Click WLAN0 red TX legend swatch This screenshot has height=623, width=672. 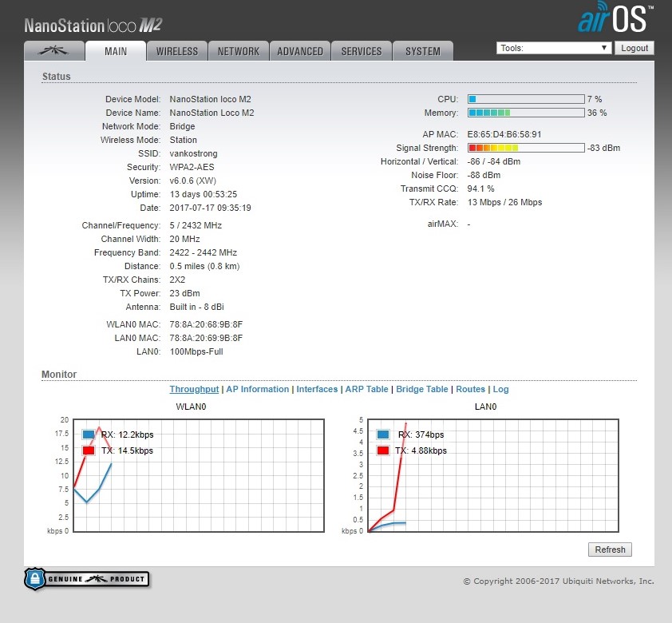(89, 450)
